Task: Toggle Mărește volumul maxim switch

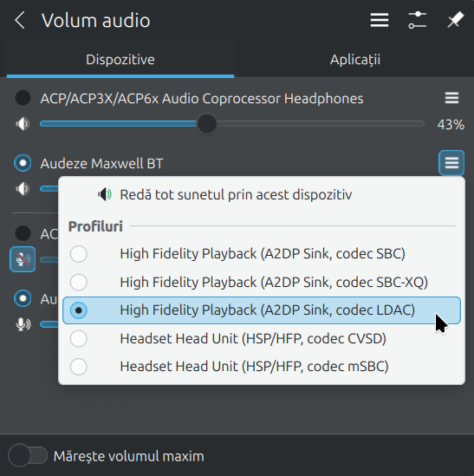Action: coord(28,456)
